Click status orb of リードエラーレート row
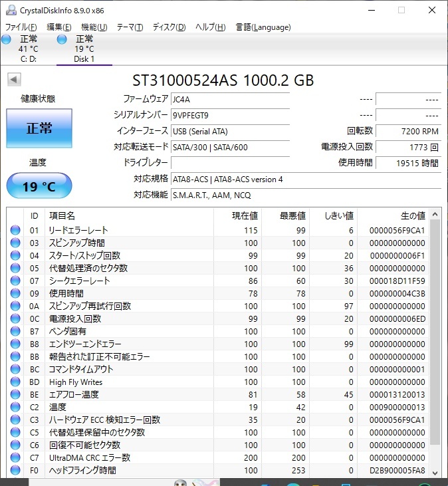 (x=15, y=230)
